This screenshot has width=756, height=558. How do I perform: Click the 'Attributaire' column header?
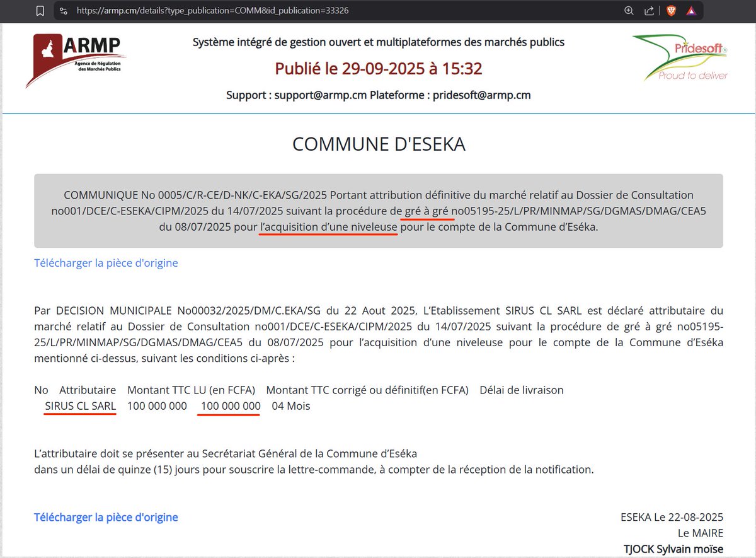click(x=88, y=390)
